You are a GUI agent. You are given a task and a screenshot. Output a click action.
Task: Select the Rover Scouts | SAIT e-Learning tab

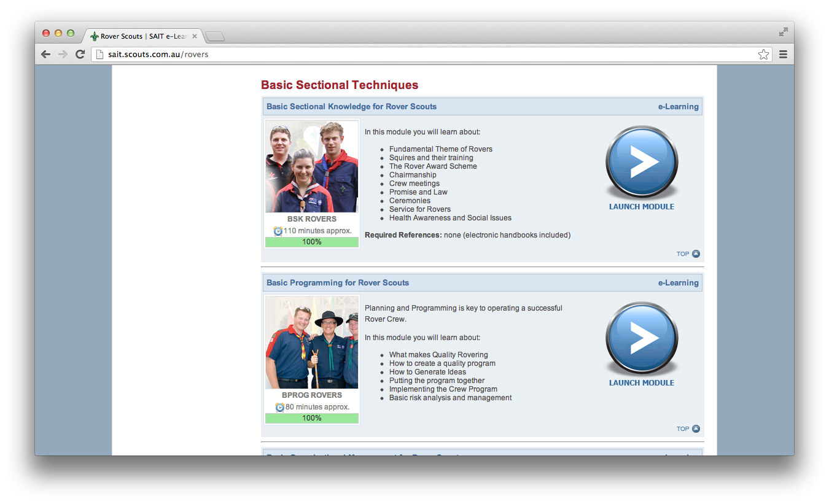(143, 36)
